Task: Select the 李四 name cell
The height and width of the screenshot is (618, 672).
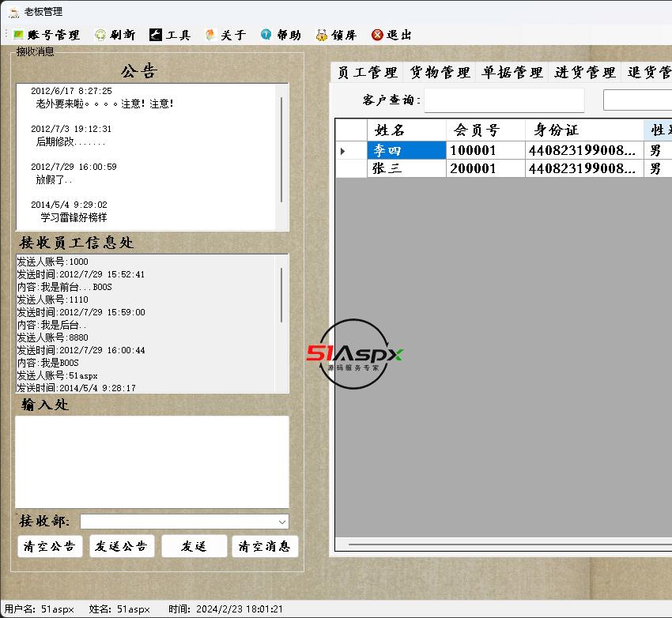Action: tap(406, 151)
